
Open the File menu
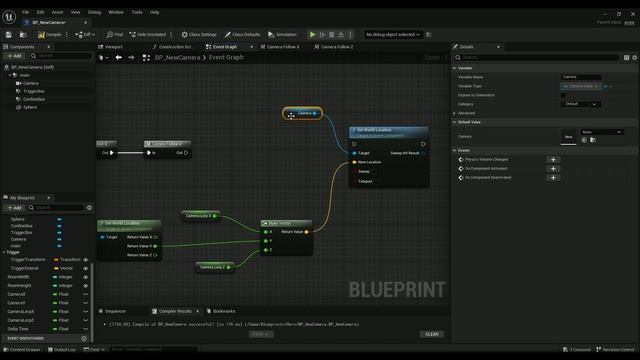click(x=25, y=12)
